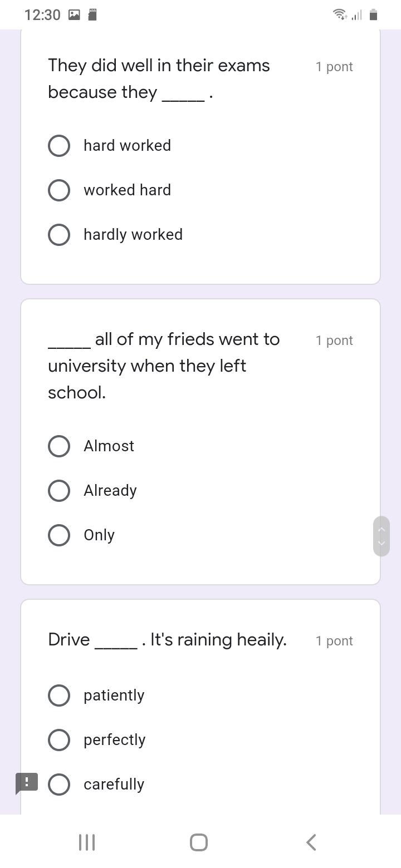The width and height of the screenshot is (401, 868).
Task: Choose the "perfectly" radio button
Action: tap(59, 740)
